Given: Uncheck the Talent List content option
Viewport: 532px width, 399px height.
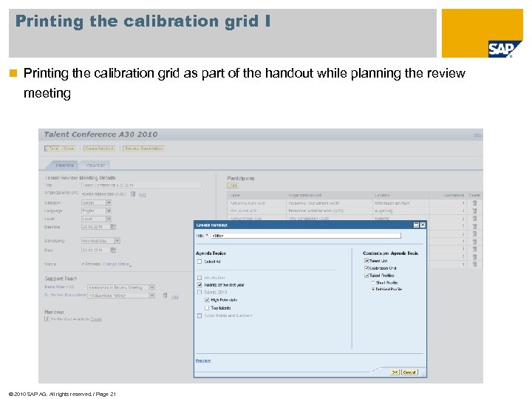Looking at the screenshot, I should pos(366,261).
